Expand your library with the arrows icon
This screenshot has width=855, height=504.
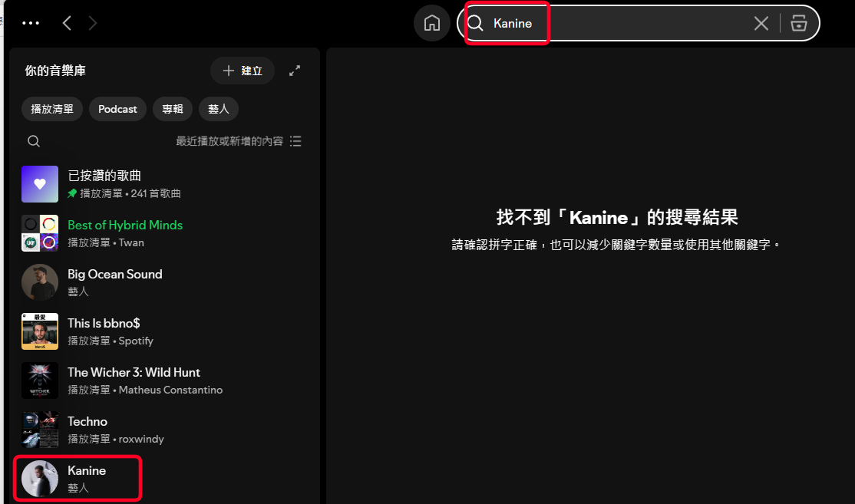point(295,71)
